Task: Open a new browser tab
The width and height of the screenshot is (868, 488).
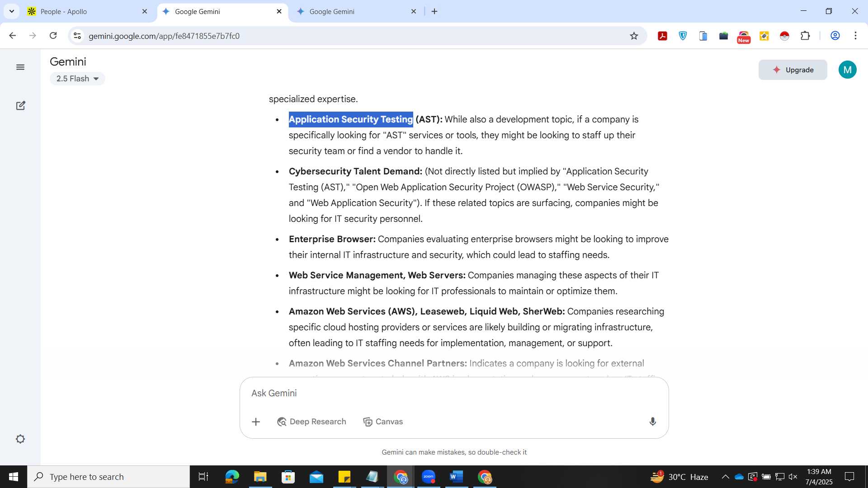Action: [434, 11]
